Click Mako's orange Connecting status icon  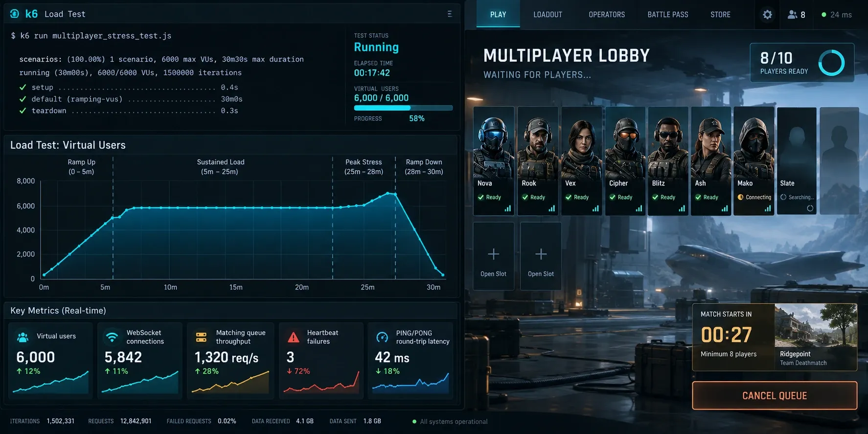[740, 197]
